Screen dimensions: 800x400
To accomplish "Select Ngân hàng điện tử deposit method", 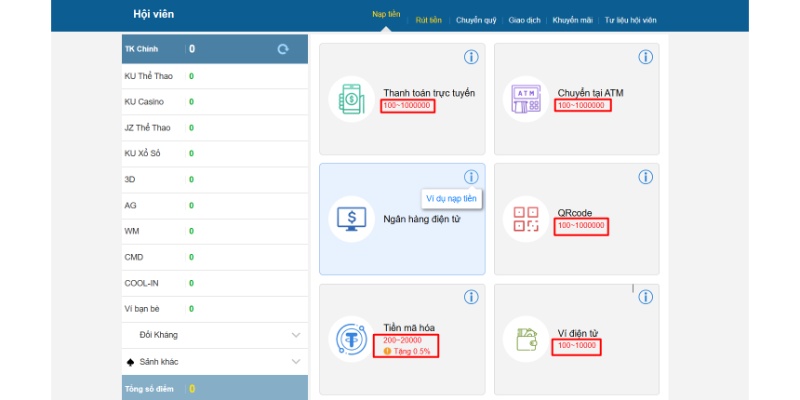I will 402,219.
